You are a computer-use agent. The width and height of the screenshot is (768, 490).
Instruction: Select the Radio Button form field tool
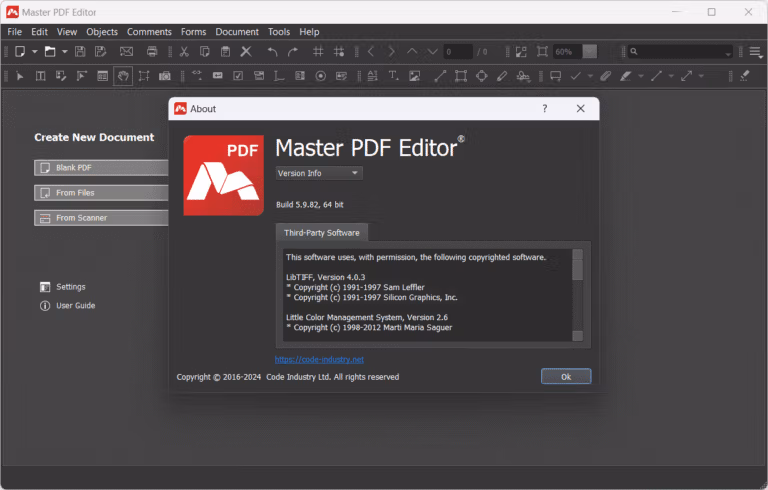320,76
